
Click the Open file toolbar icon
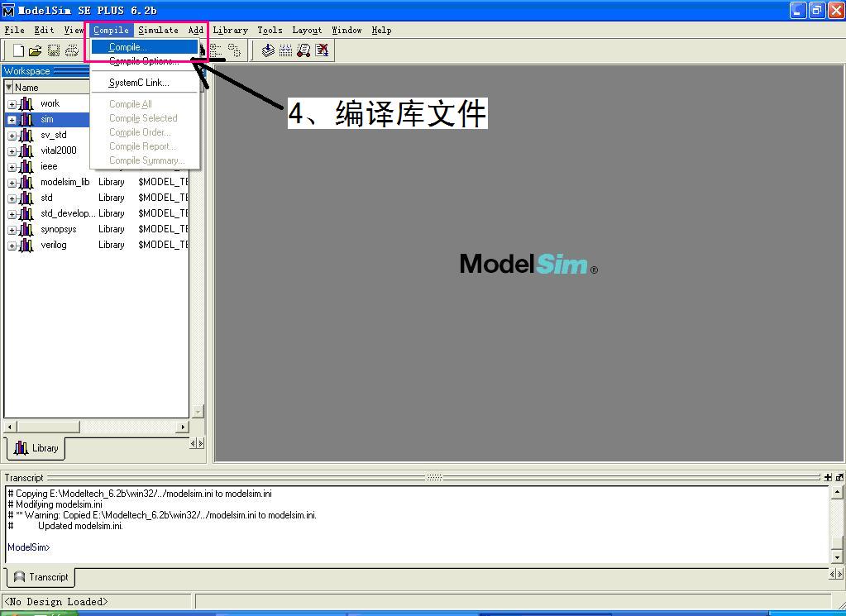(x=36, y=50)
